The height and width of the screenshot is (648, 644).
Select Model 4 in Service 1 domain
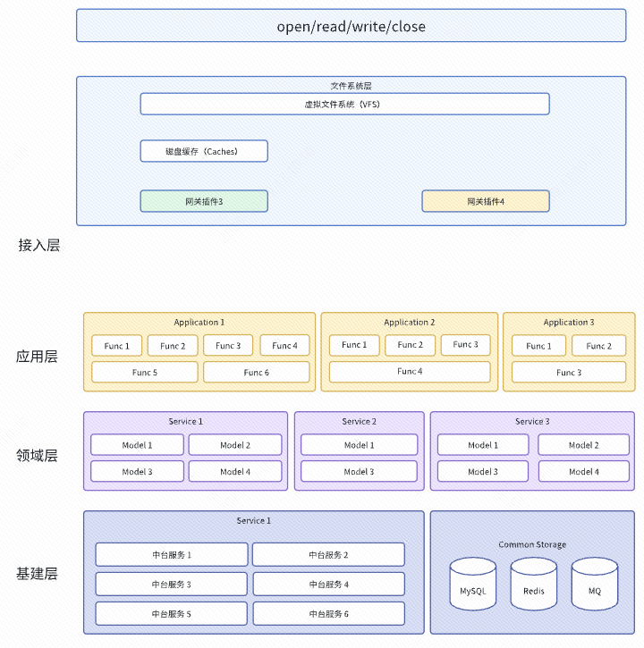click(234, 471)
